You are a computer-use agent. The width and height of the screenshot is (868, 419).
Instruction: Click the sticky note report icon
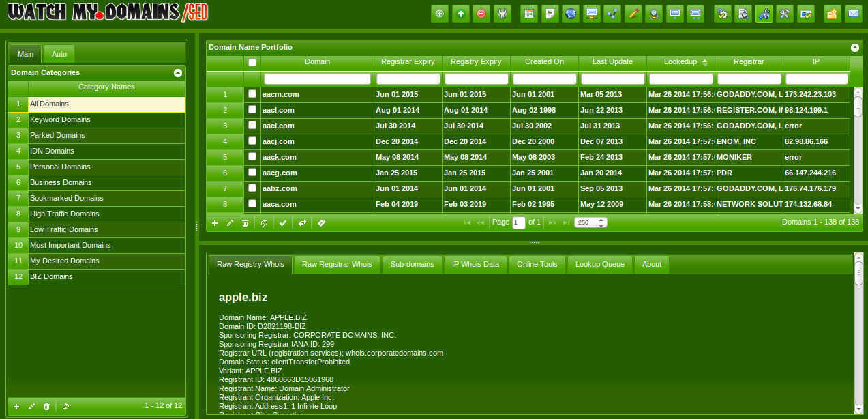pyautogui.click(x=550, y=14)
